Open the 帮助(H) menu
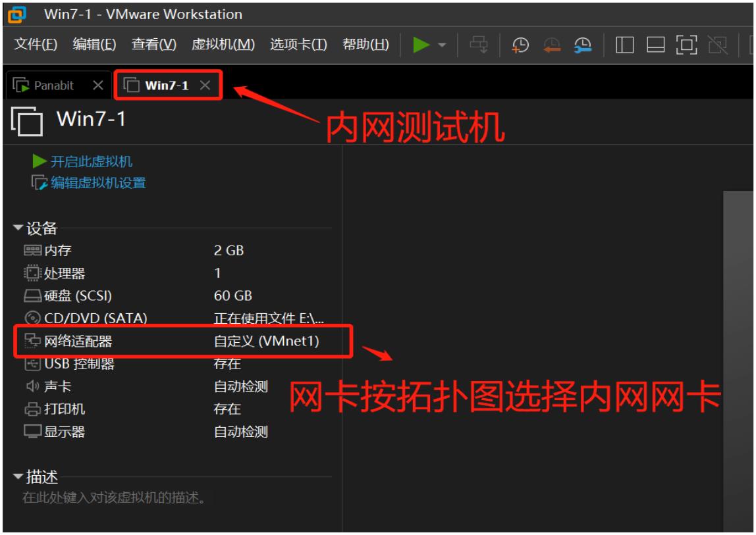The height and width of the screenshot is (535, 756). (365, 44)
